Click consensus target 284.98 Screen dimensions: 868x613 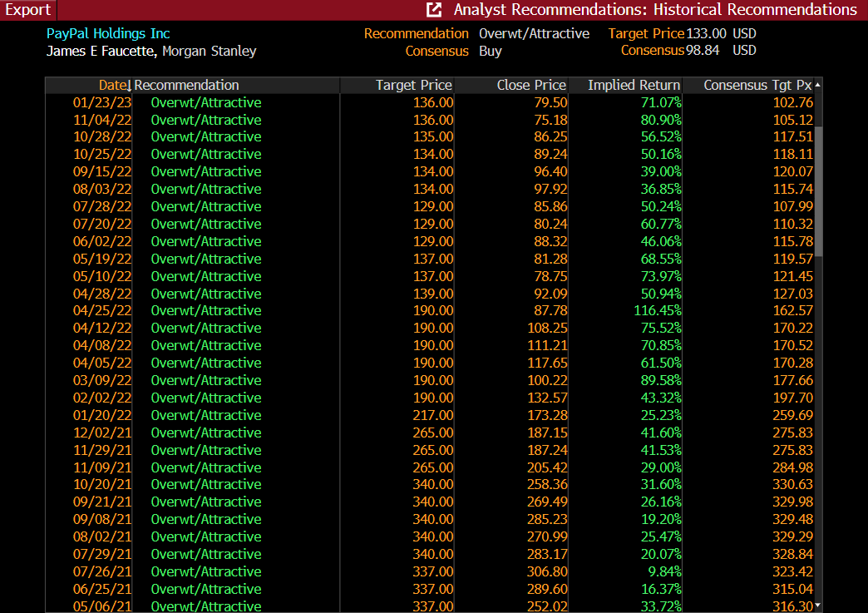(x=792, y=468)
